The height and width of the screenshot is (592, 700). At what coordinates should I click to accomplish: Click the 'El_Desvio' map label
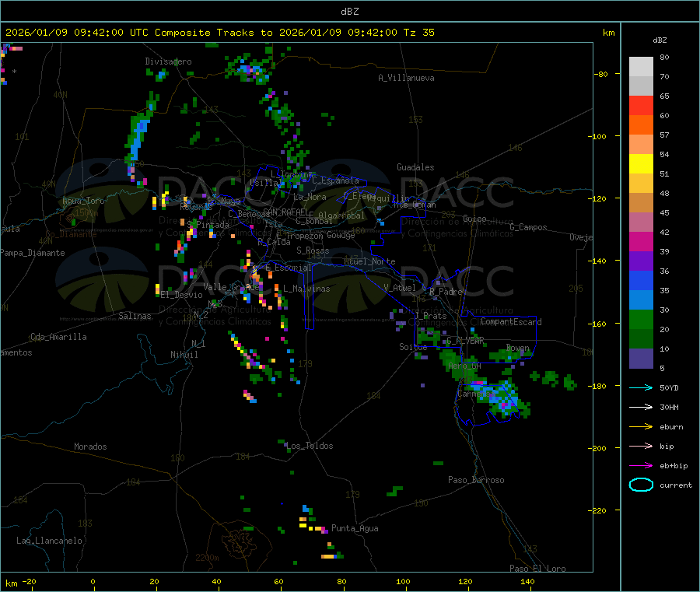click(x=181, y=295)
